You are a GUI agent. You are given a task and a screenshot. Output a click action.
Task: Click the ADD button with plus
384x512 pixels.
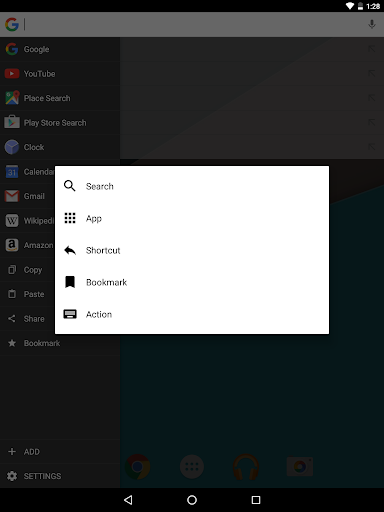[x=60, y=452]
